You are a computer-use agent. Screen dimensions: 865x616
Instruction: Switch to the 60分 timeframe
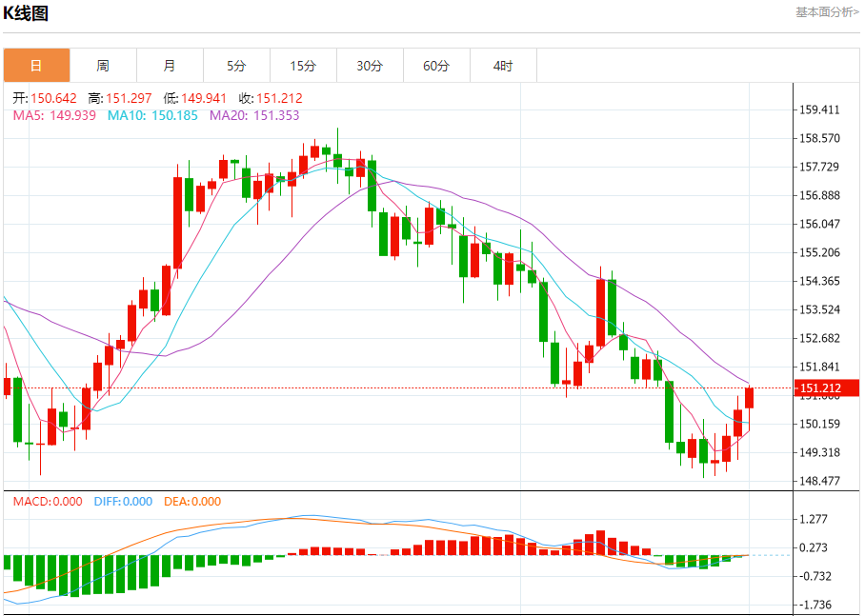(x=436, y=66)
